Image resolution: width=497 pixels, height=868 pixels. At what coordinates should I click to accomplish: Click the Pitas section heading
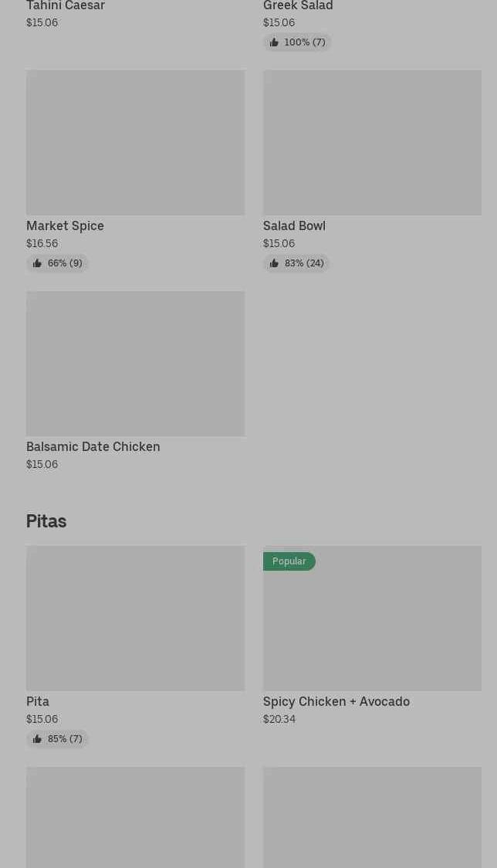pos(46,521)
